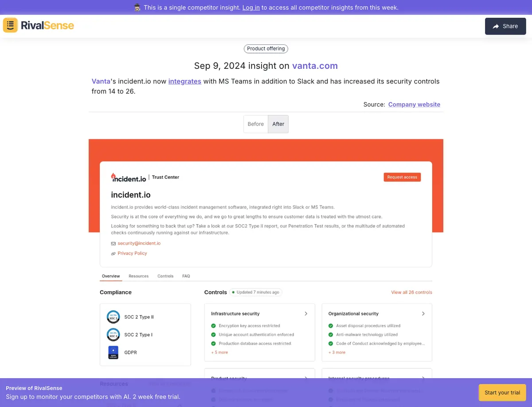532x407 pixels.
Task: Open the Privacy Policy link
Action: (x=132, y=253)
